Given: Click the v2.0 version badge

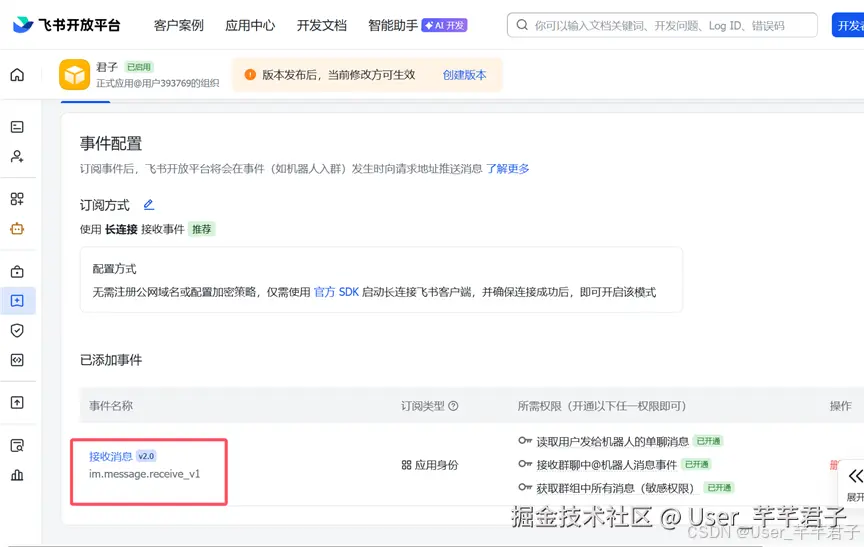Looking at the screenshot, I should click(146, 456).
